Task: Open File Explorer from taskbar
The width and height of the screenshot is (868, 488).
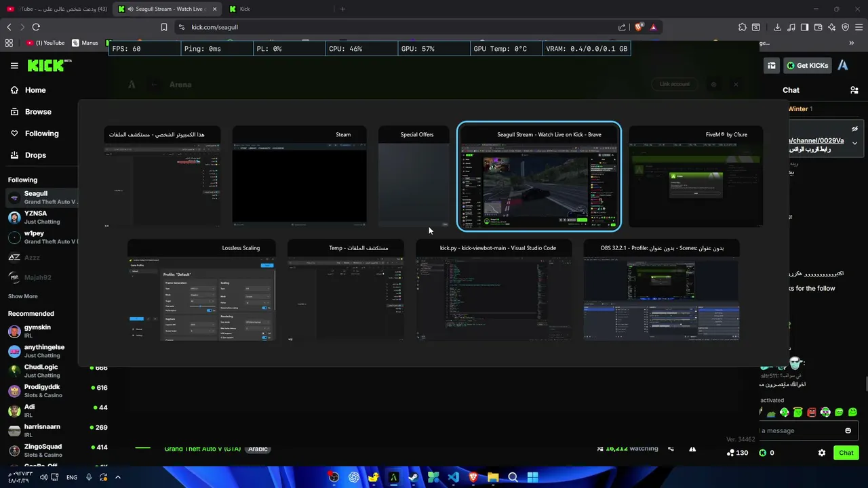Action: coord(493,477)
